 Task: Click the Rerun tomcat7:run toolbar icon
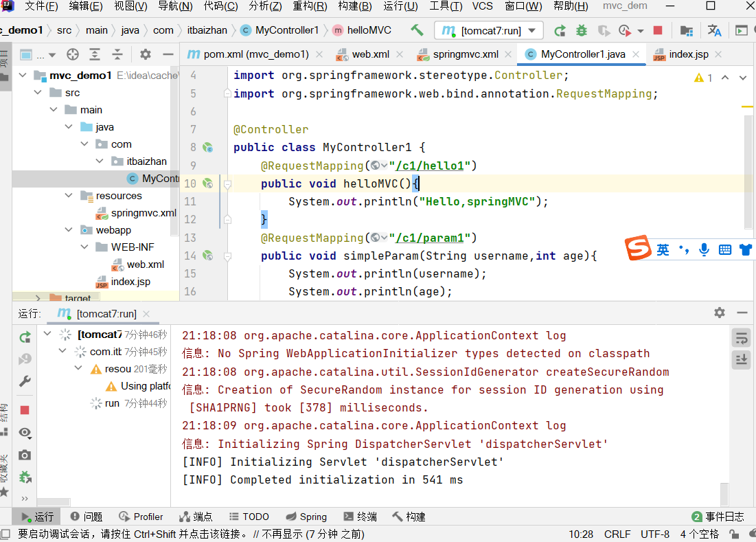click(x=560, y=31)
